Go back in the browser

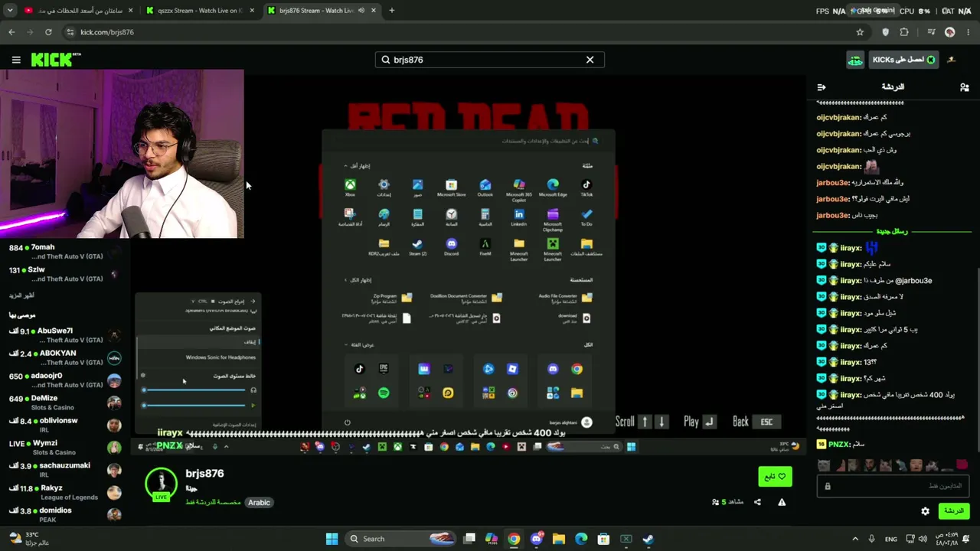11,32
